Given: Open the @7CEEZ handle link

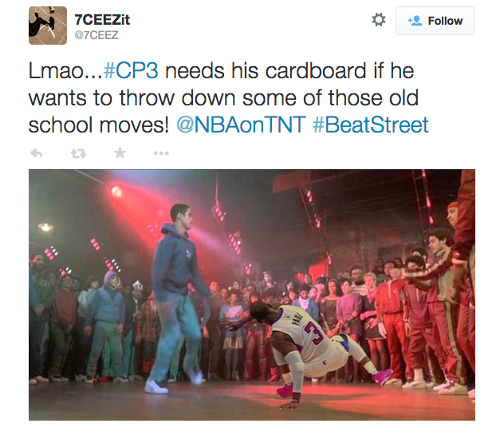Looking at the screenshot, I should [x=98, y=34].
